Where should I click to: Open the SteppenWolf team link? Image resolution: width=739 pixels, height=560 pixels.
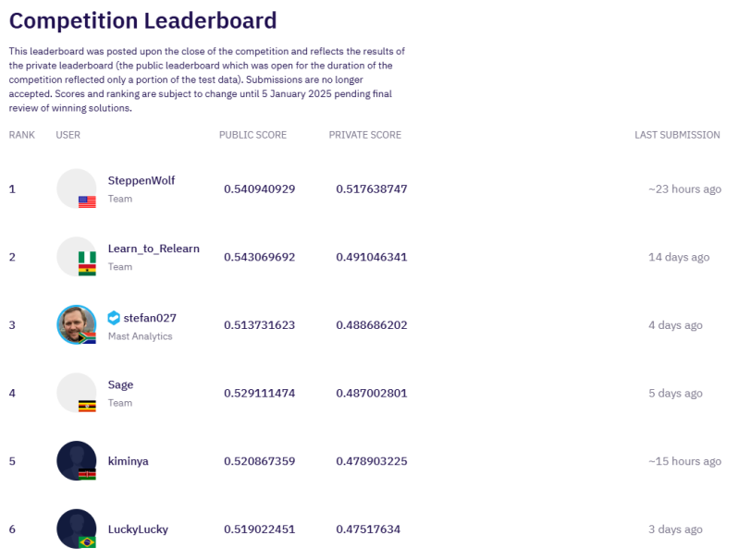[x=141, y=180]
